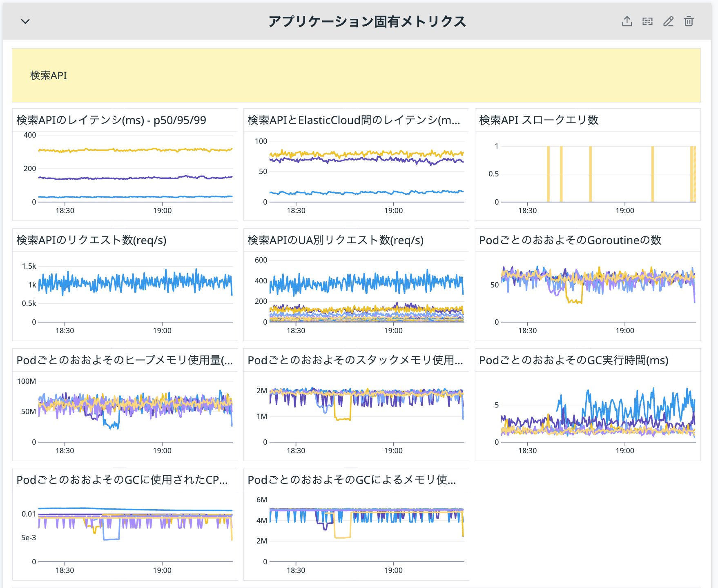This screenshot has height=588, width=718.
Task: Click the trash icon to delete the dashboard
Action: coord(689,21)
